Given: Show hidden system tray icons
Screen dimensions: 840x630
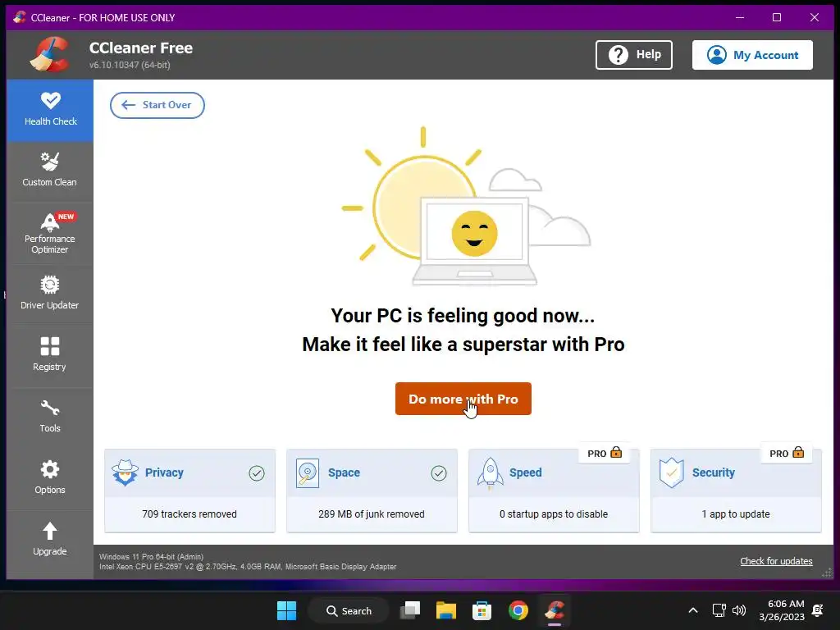Looking at the screenshot, I should pyautogui.click(x=692, y=610).
